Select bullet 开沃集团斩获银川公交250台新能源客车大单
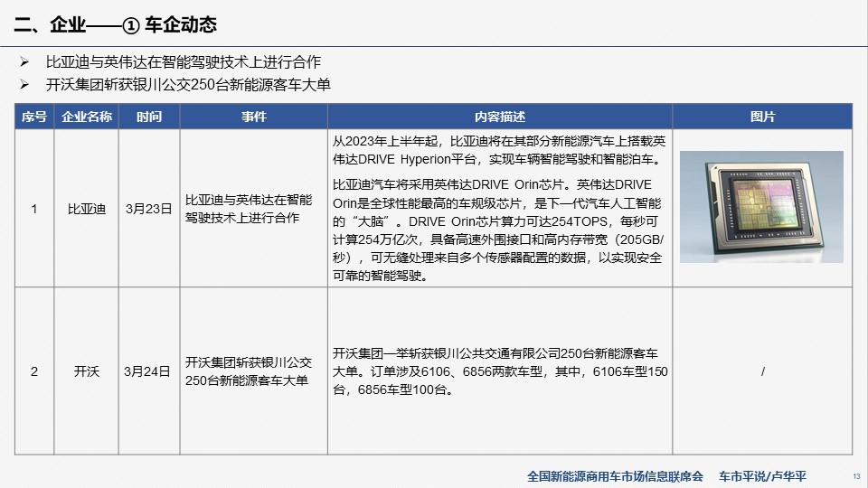 click(188, 85)
